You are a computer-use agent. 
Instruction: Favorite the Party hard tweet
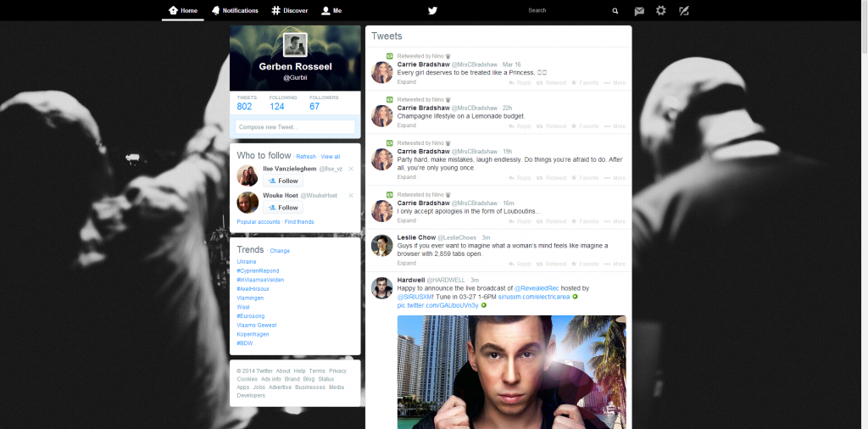tap(585, 178)
